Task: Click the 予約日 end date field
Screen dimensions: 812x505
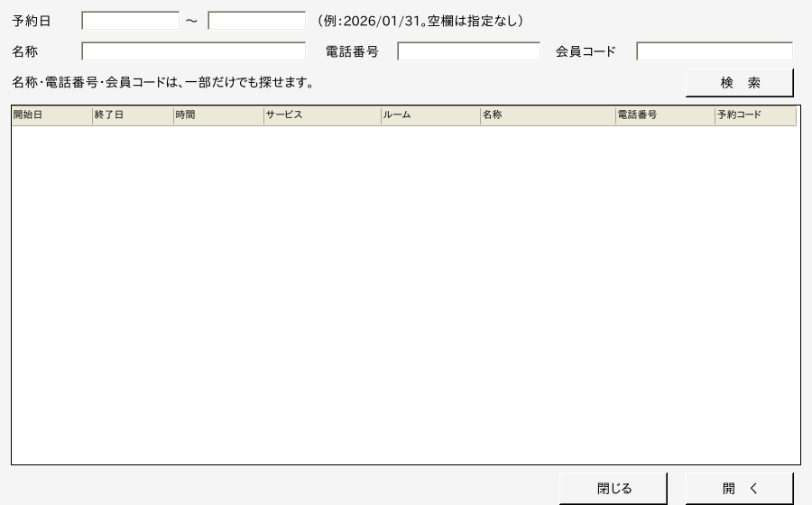Action: click(x=257, y=21)
